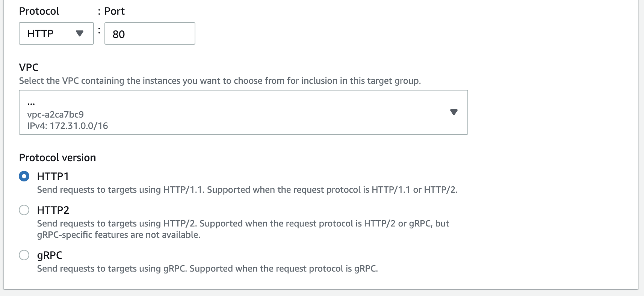Click the gRPC option label
This screenshot has height=296, width=644.
pyautogui.click(x=50, y=255)
